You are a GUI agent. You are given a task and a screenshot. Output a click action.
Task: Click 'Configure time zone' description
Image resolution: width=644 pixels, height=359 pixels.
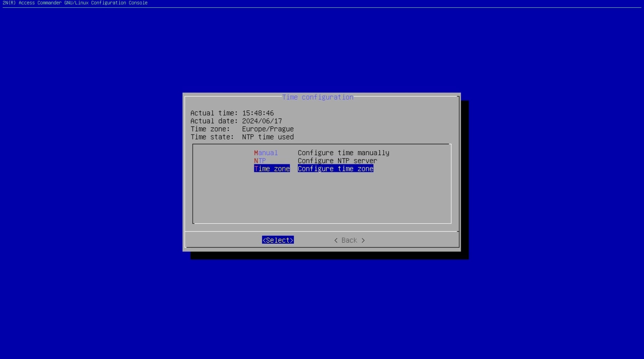(x=335, y=169)
